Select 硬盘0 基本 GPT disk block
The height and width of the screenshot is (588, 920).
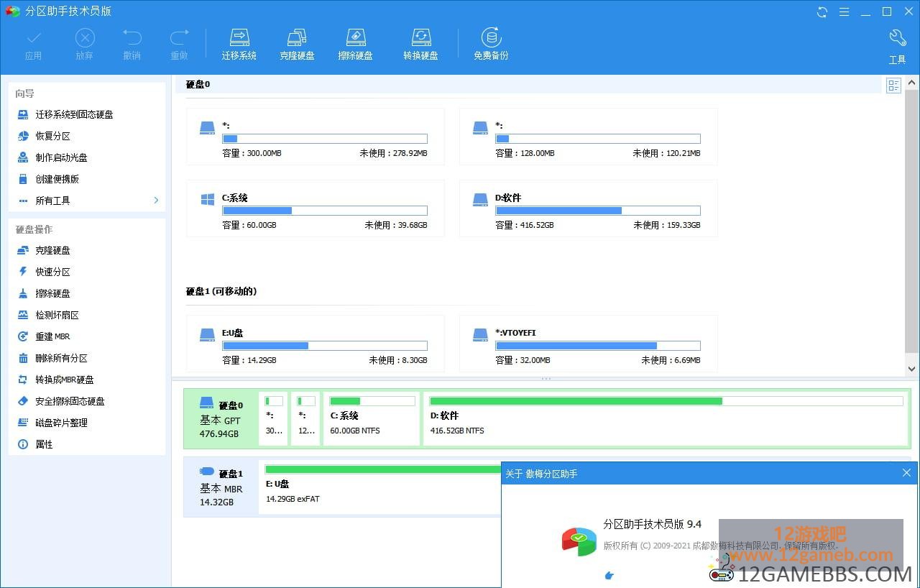(x=221, y=420)
